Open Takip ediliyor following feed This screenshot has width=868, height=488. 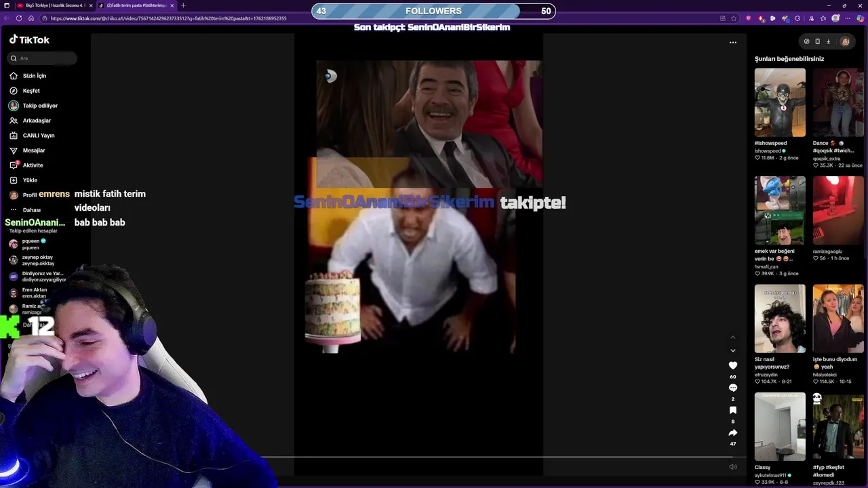point(33,106)
